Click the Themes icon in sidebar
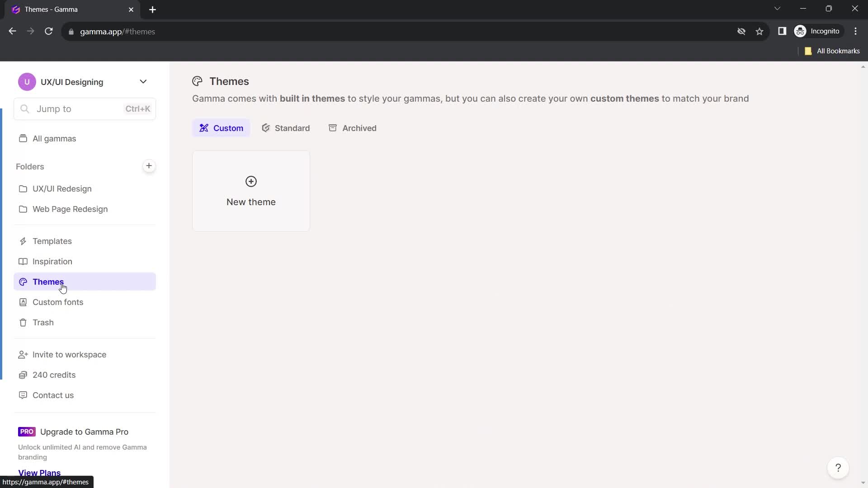868x488 pixels. pos(23,281)
